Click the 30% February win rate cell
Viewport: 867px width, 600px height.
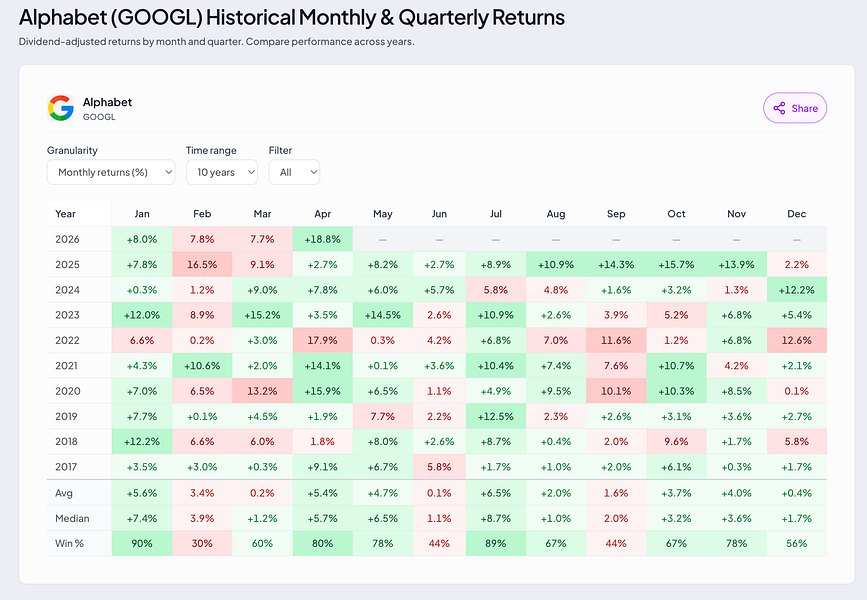(202, 544)
